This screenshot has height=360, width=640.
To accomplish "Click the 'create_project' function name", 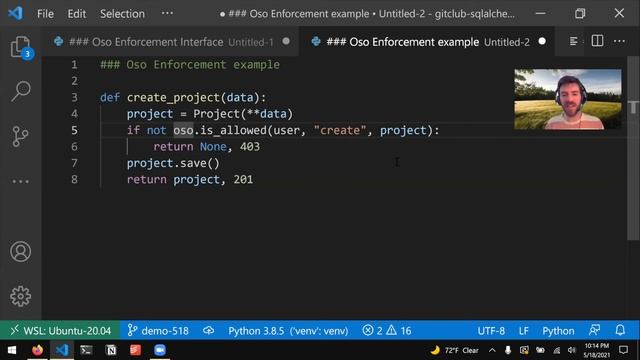I will pos(173,98).
